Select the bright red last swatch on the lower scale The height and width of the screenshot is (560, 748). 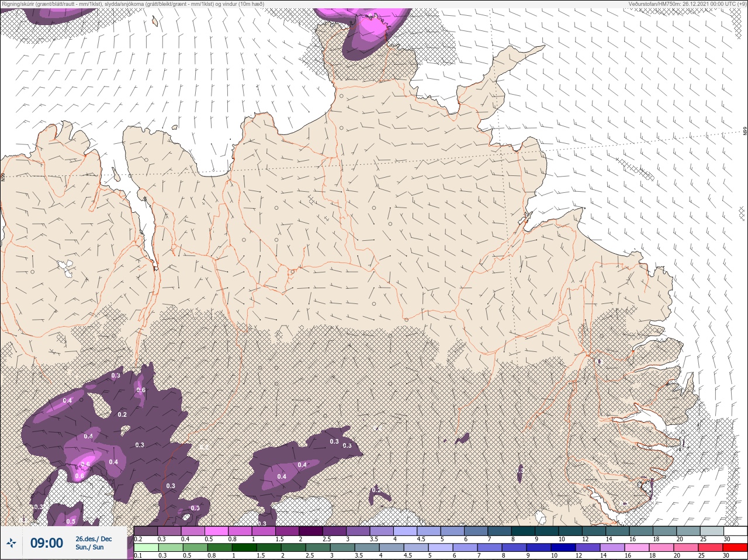[735, 548]
